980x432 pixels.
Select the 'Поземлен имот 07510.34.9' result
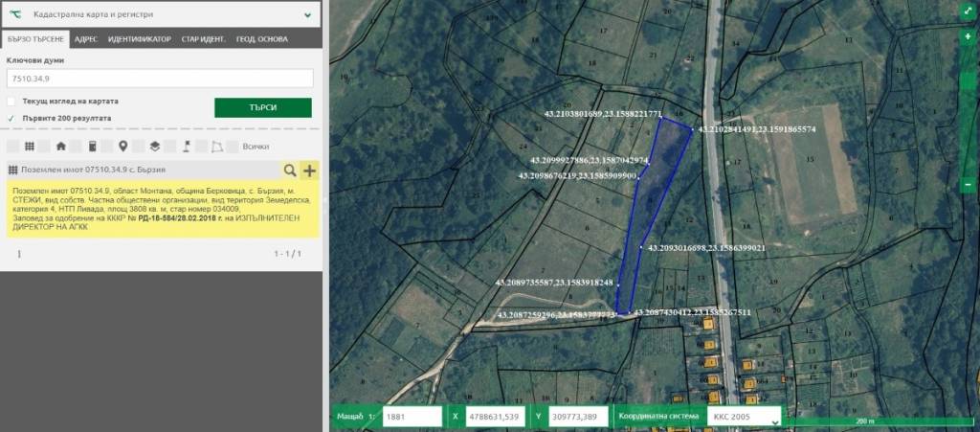[x=144, y=171]
